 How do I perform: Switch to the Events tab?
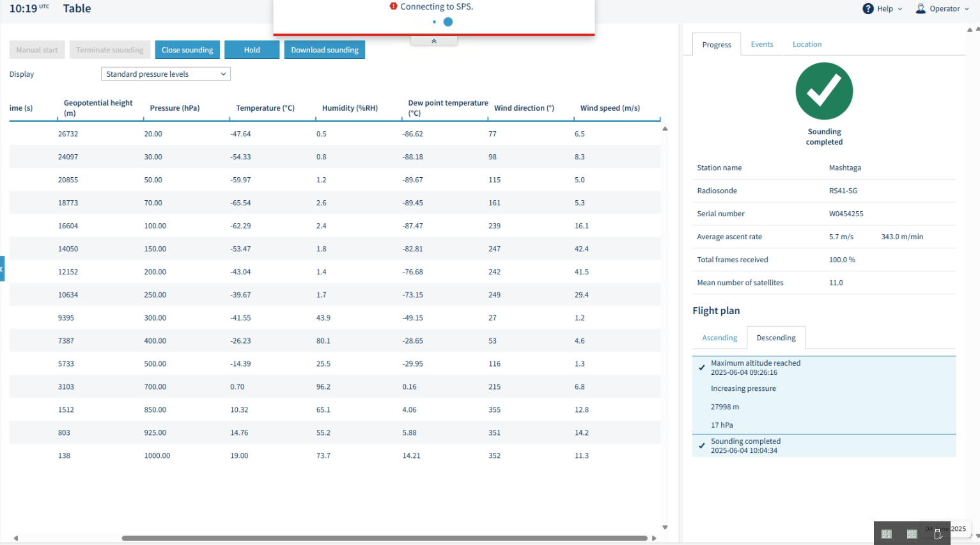click(762, 44)
